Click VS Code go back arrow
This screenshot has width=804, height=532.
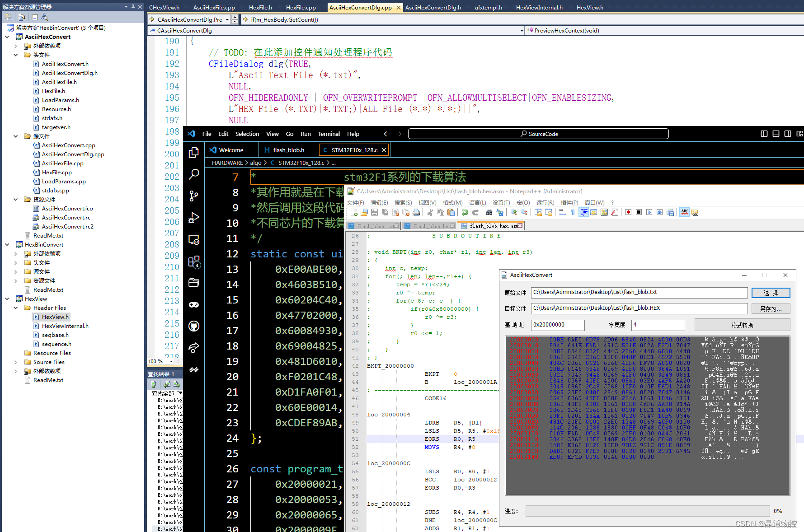pyautogui.click(x=386, y=134)
